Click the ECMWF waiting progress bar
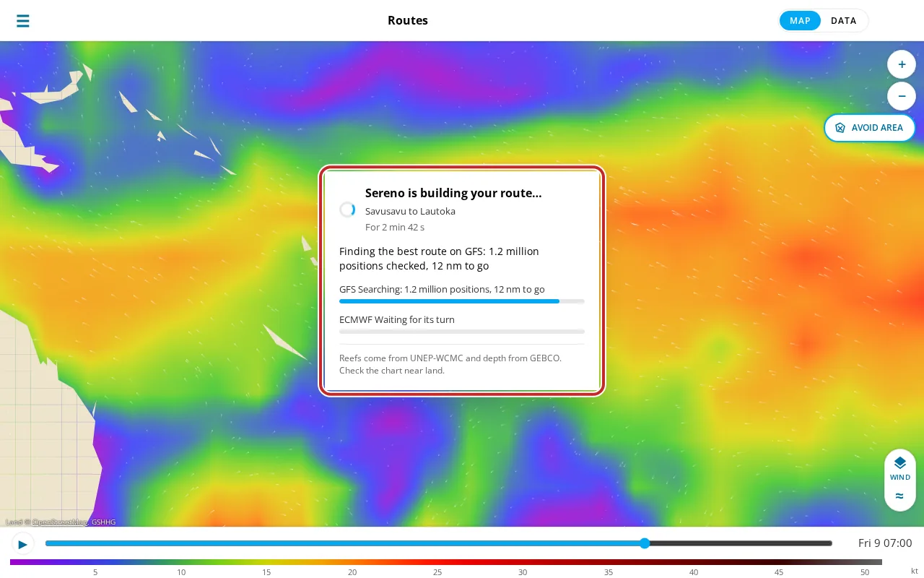Viewport: 924px width, 578px height. (462, 332)
